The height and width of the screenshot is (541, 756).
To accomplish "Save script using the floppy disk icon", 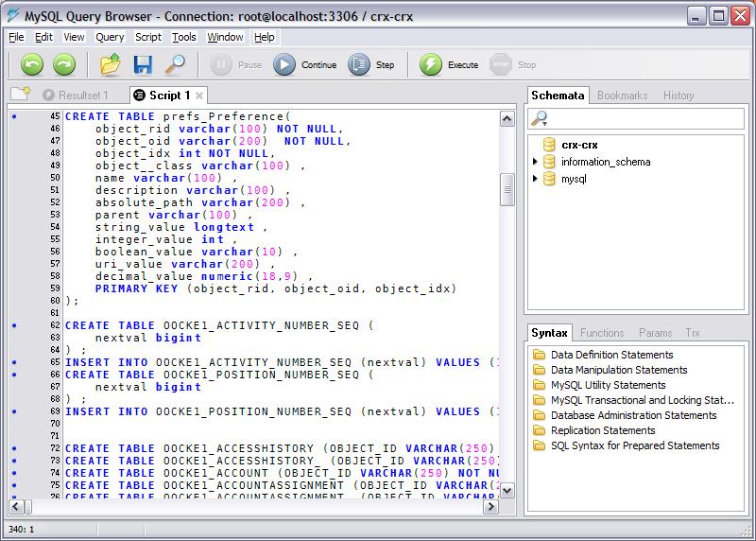I will [x=143, y=64].
